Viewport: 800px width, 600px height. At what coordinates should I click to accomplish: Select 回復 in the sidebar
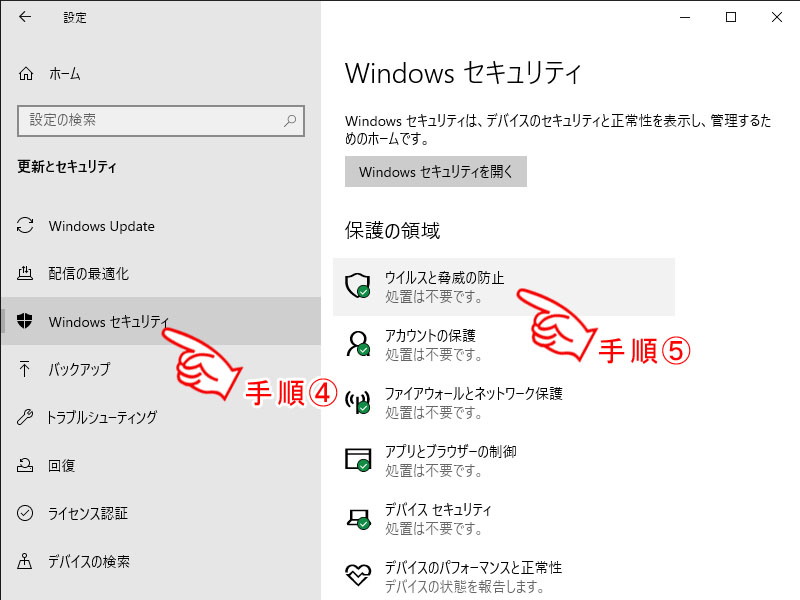161,465
